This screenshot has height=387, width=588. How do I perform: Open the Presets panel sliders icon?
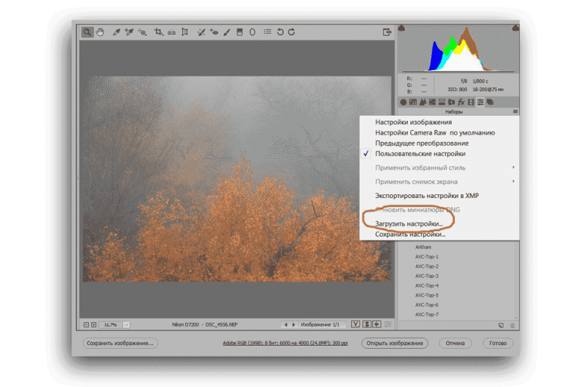[481, 102]
